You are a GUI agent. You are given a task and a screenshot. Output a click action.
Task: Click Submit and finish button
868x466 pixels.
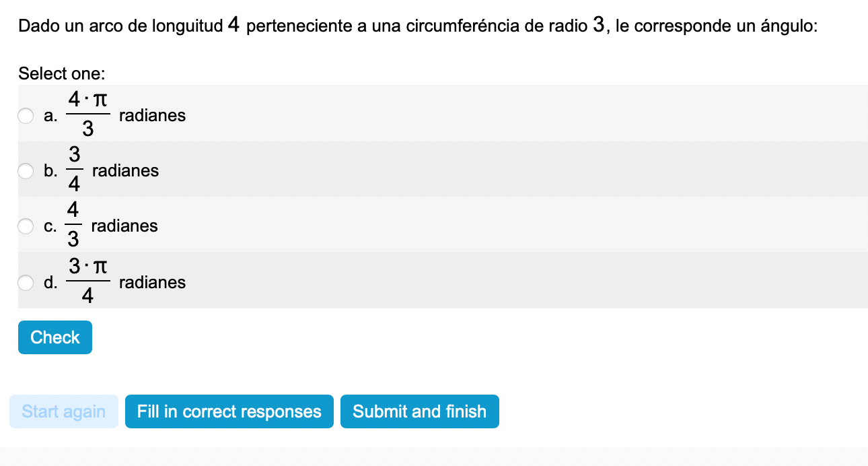[419, 411]
